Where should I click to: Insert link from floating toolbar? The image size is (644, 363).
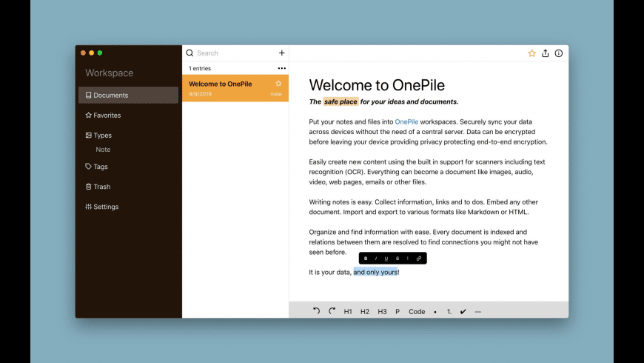(419, 258)
